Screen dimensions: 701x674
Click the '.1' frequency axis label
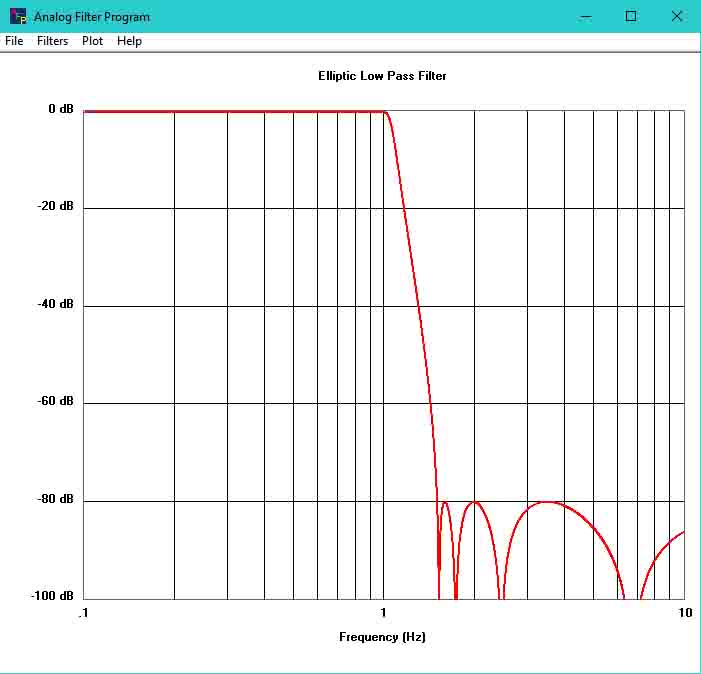(83, 613)
